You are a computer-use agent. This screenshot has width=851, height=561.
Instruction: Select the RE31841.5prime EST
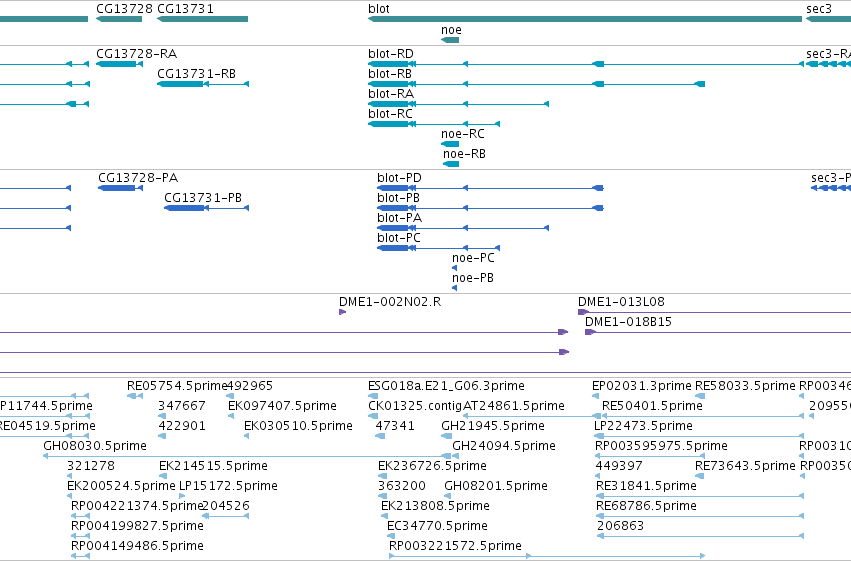coord(700,496)
